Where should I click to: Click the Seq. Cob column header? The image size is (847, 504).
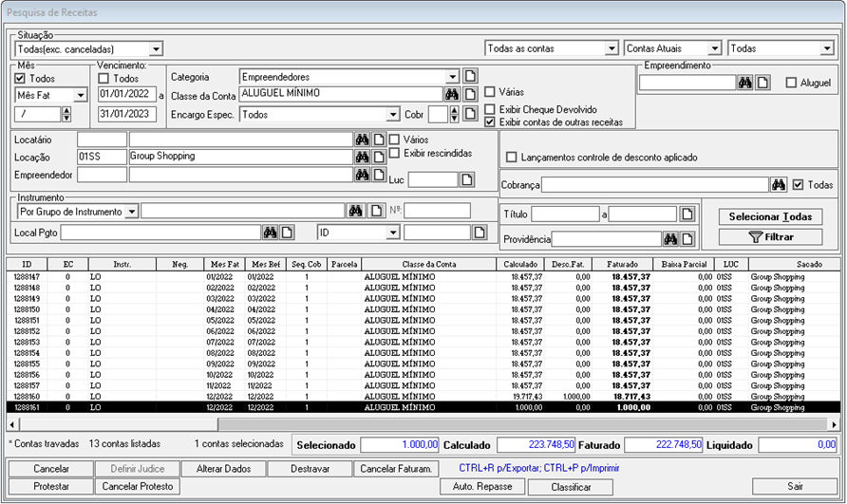click(307, 264)
